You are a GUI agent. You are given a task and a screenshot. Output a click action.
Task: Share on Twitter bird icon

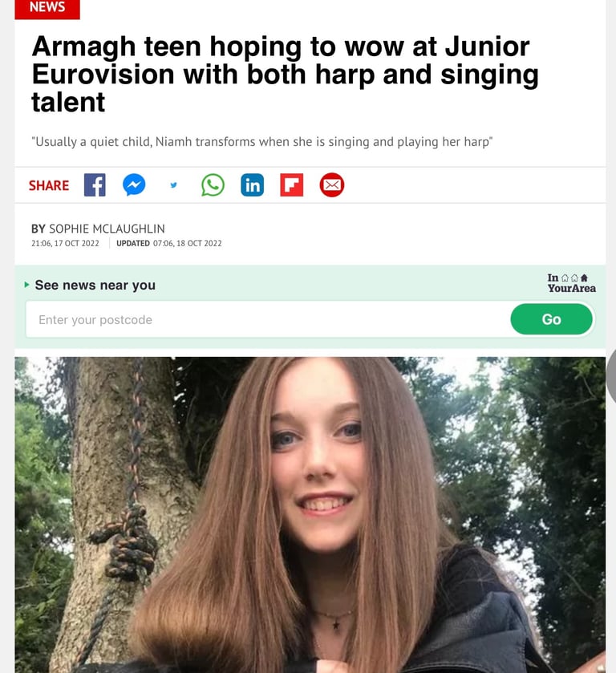click(173, 185)
